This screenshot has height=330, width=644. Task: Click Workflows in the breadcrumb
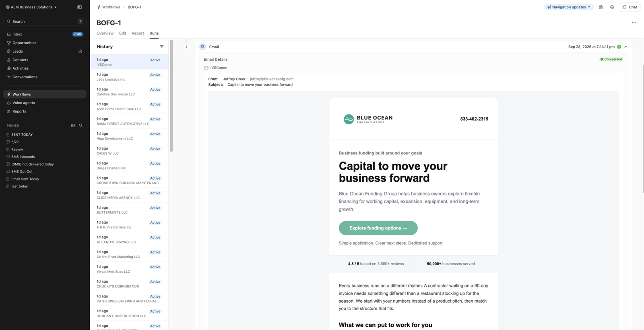[x=111, y=7]
